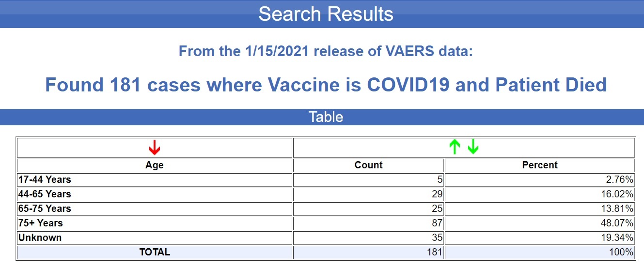Click the count value 29
The width and height of the screenshot is (644, 268).
437,194
